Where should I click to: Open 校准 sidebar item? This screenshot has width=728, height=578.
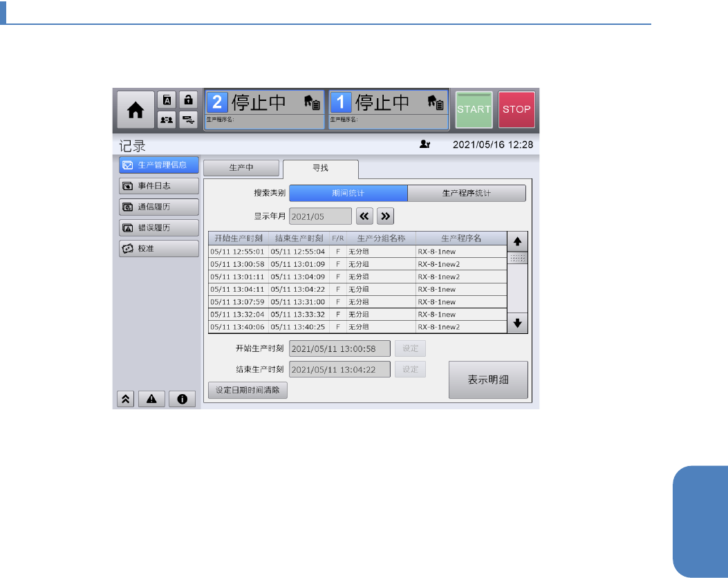[159, 248]
